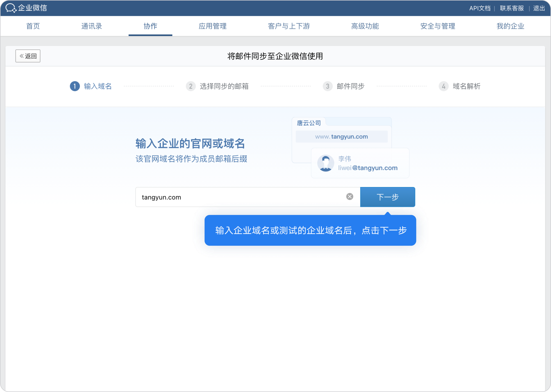Click step 4 circle number icon
This screenshot has height=392, width=551.
point(443,86)
